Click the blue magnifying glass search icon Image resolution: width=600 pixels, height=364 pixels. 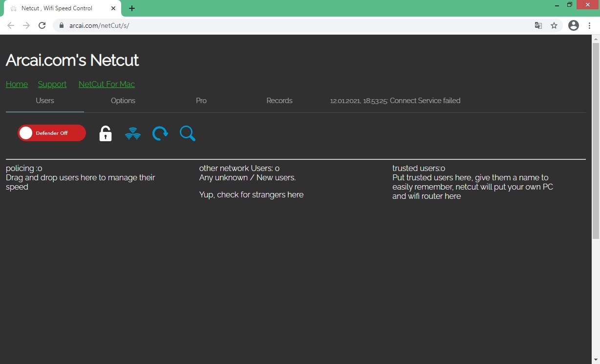pos(188,133)
